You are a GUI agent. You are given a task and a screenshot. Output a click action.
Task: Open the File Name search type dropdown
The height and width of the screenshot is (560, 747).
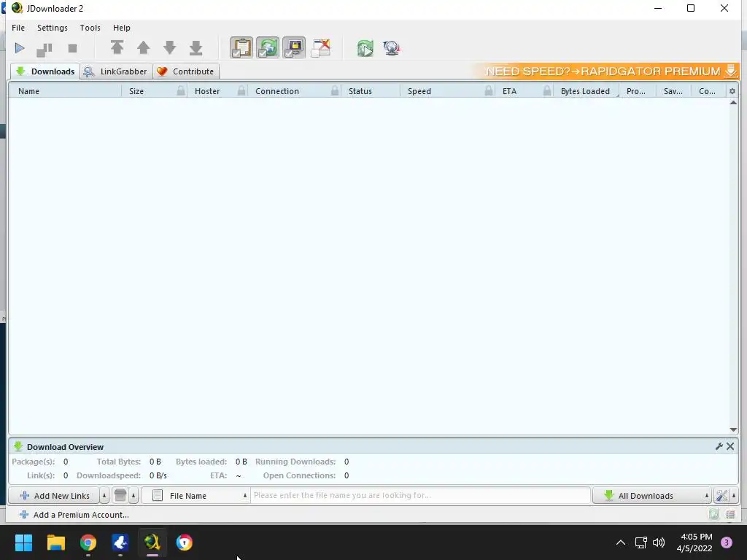coord(196,496)
